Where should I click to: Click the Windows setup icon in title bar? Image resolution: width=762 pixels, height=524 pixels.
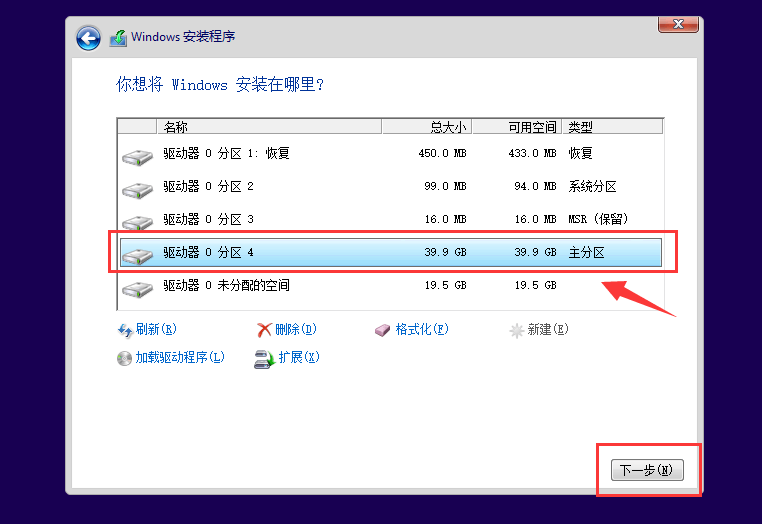(118, 38)
